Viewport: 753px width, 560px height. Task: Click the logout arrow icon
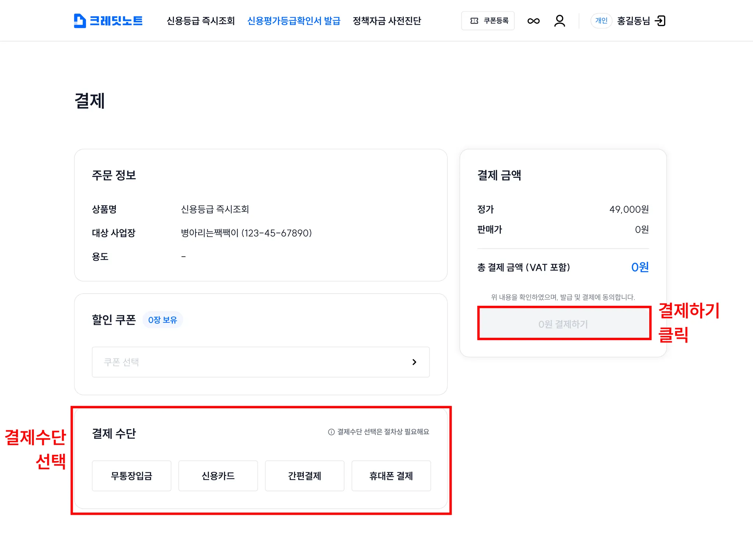(660, 21)
